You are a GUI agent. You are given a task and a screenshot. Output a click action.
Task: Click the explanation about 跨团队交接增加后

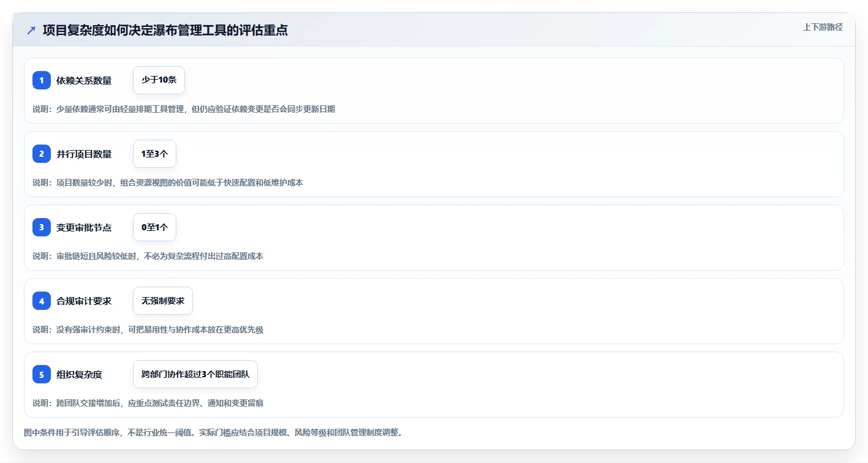pos(148,403)
